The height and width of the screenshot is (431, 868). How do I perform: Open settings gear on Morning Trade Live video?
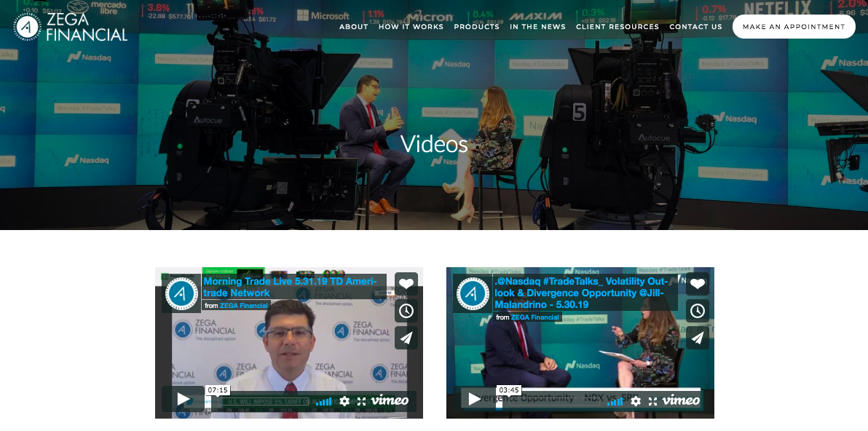344,401
